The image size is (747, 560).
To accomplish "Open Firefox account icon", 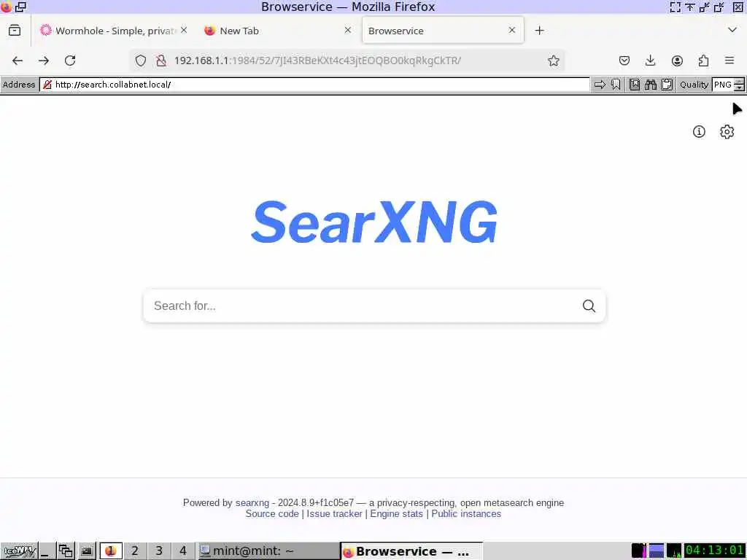I will tap(677, 61).
